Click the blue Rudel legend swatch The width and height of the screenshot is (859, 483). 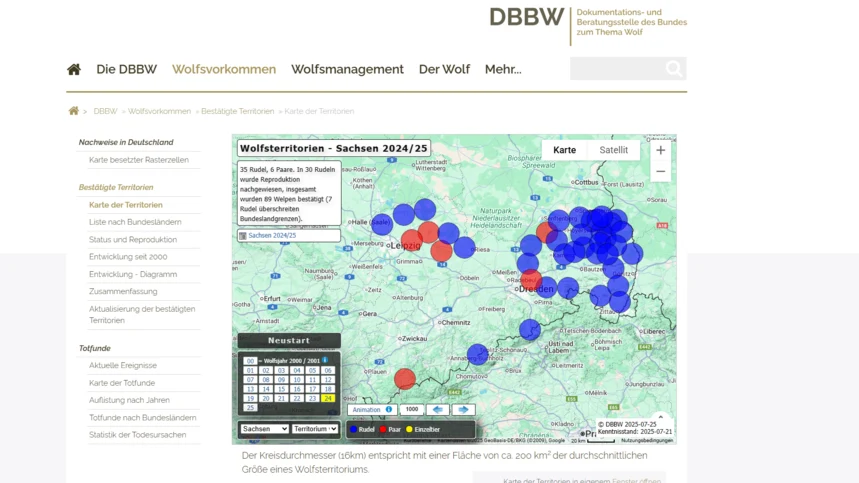tap(353, 429)
